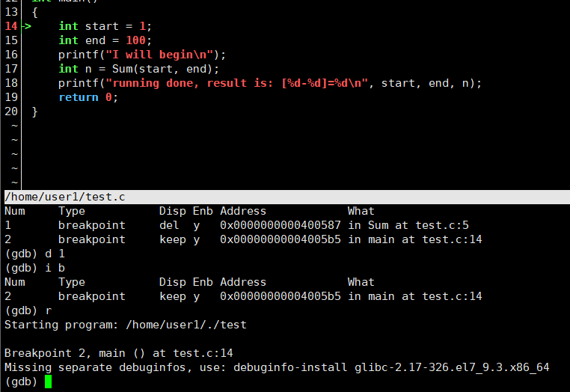Click the green current-line arrow marker
This screenshot has height=392, width=570.
tap(26, 26)
